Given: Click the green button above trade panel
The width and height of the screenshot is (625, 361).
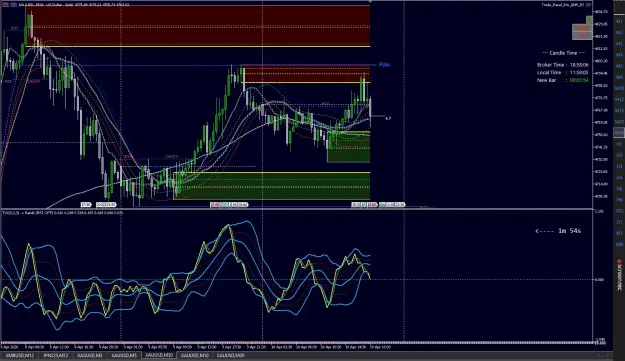Looking at the screenshot, I should [x=589, y=20].
